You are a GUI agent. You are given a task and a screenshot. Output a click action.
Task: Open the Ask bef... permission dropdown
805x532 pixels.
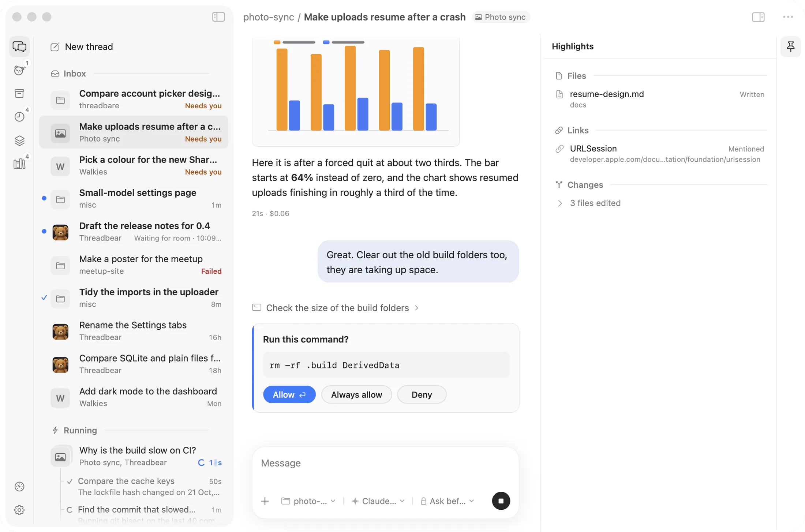point(447,501)
